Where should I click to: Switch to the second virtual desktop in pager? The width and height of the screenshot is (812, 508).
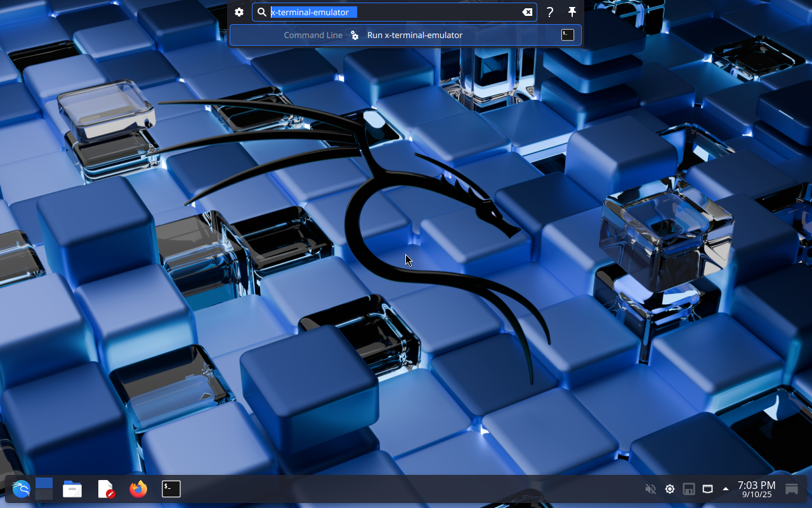point(44,495)
